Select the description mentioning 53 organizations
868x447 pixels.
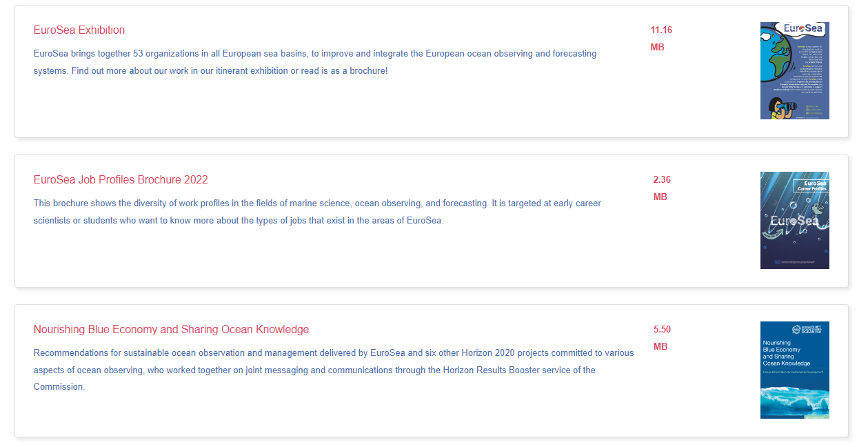click(x=315, y=62)
